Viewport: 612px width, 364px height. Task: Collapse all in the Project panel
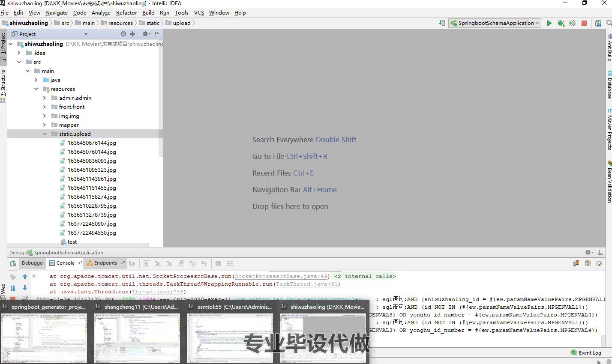132,34
